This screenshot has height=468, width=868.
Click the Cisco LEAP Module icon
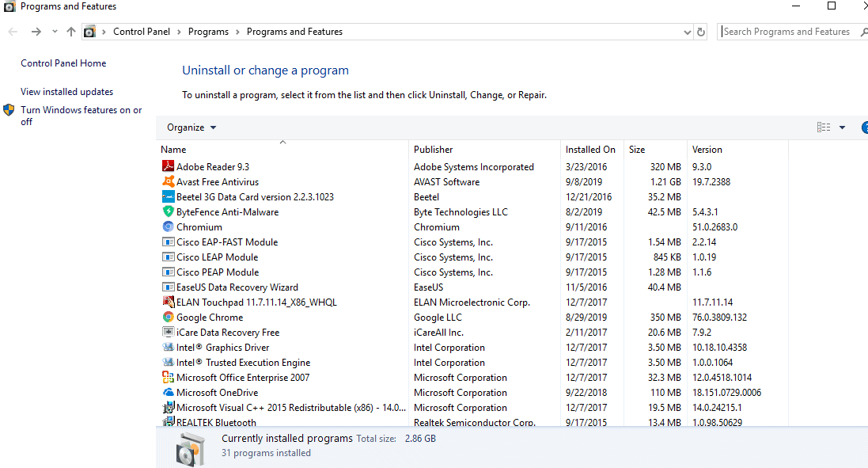coord(168,257)
